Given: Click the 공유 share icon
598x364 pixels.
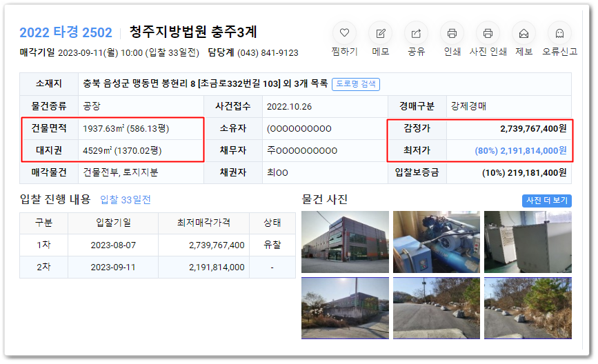Looking at the screenshot, I should [416, 33].
